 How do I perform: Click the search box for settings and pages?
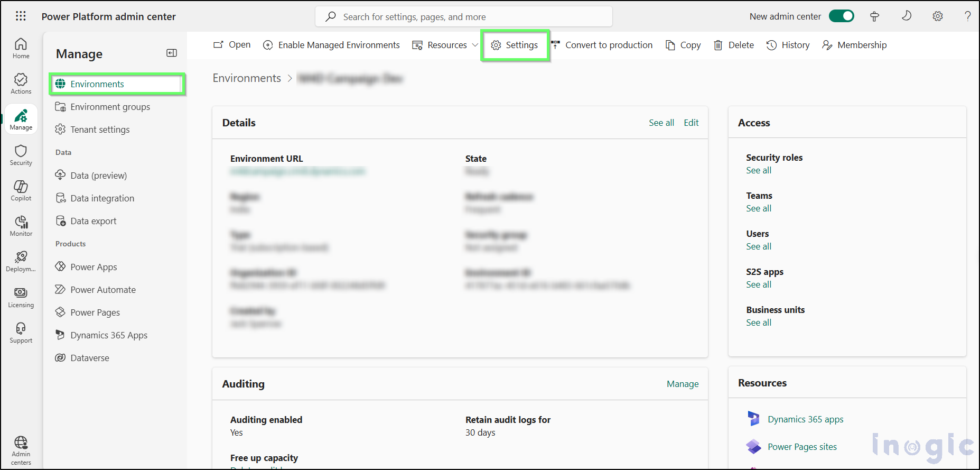(464, 17)
